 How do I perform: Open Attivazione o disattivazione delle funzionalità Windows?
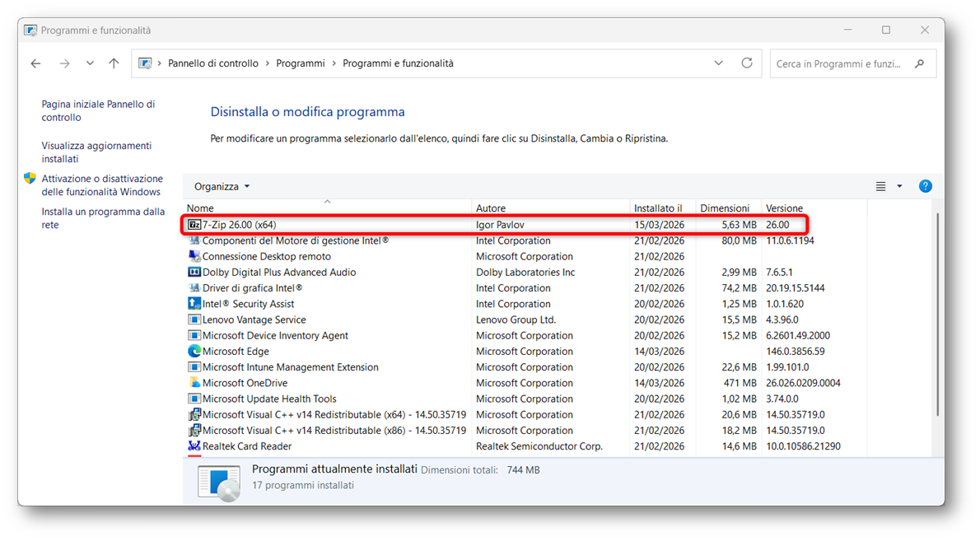[102, 185]
